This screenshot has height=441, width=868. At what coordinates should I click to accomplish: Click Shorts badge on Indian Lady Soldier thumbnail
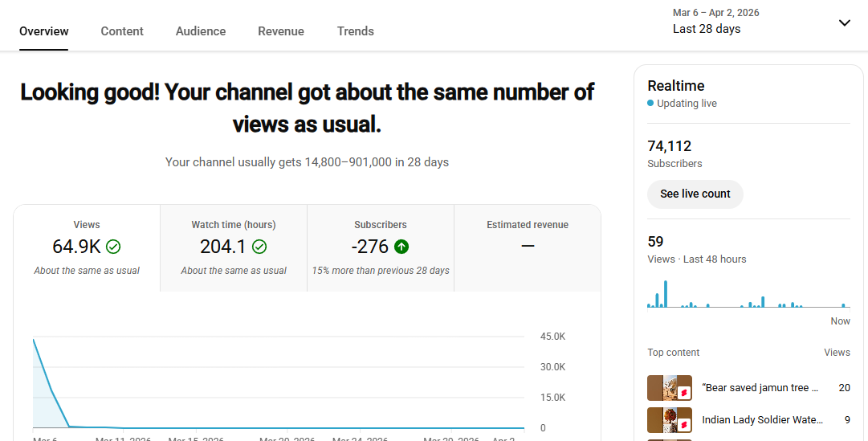click(683, 423)
